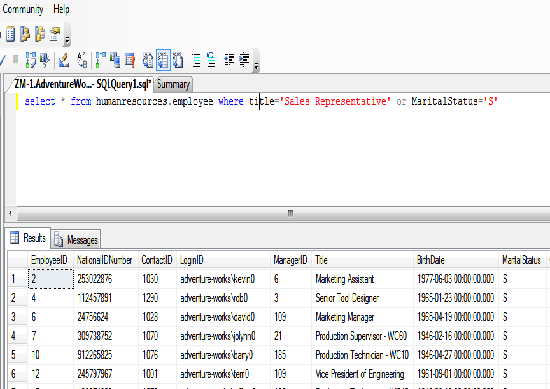Click the LoginID column header

coord(223,260)
